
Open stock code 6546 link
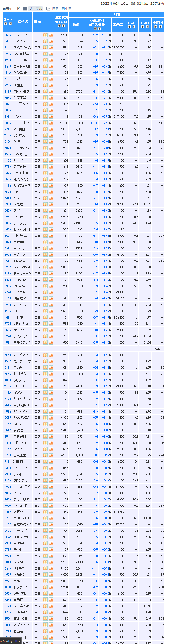(x=8, y=35)
